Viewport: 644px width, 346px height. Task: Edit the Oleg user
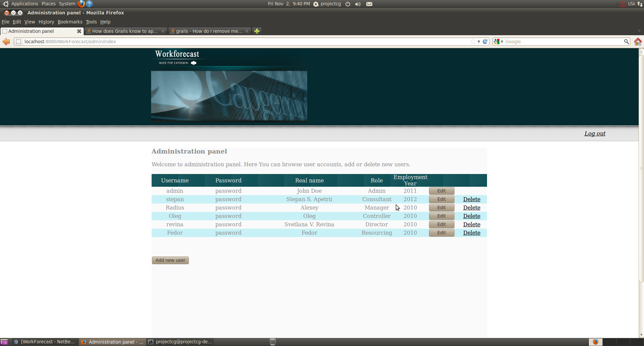(441, 216)
